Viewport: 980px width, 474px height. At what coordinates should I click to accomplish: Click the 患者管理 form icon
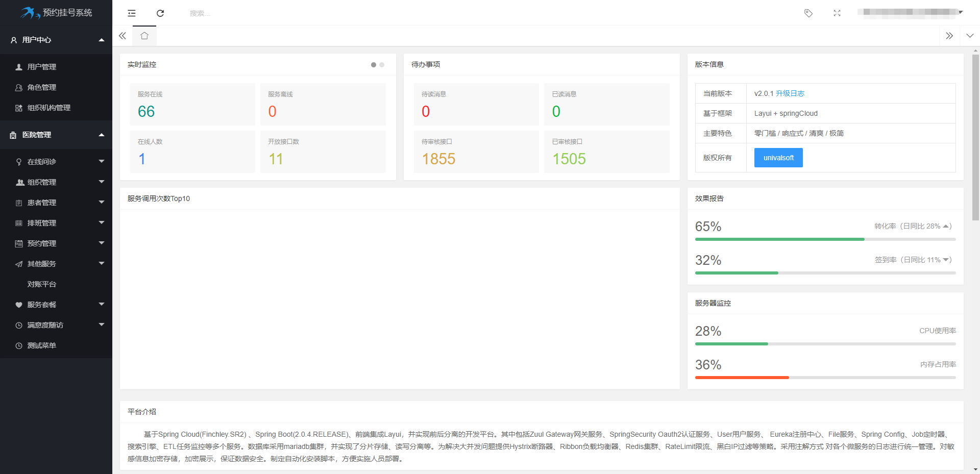pyautogui.click(x=19, y=203)
